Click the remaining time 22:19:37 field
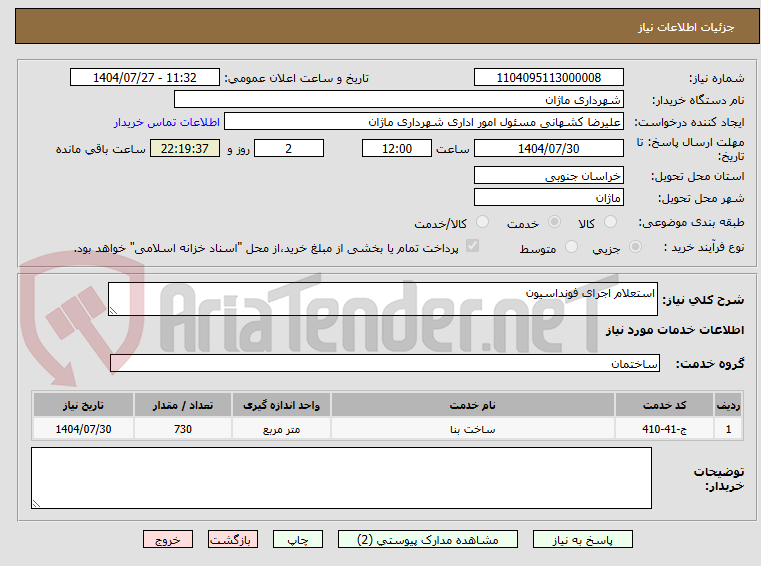761x566 pixels. tap(185, 148)
